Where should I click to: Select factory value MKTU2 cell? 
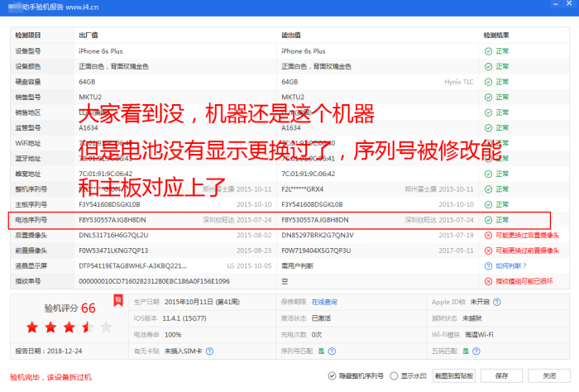(90, 98)
